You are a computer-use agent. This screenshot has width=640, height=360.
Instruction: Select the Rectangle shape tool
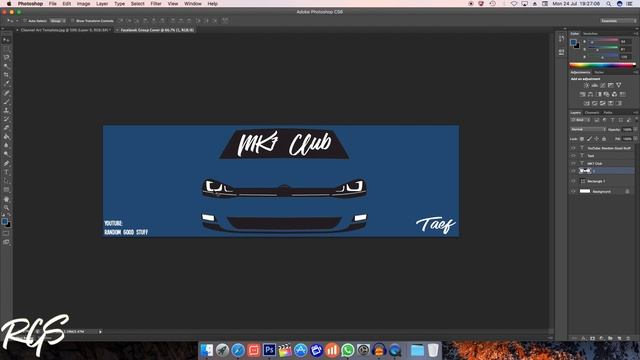[6, 190]
